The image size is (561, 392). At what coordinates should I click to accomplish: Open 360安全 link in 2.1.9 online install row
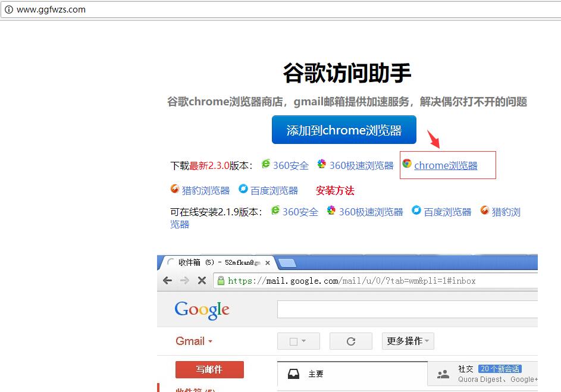tap(300, 212)
